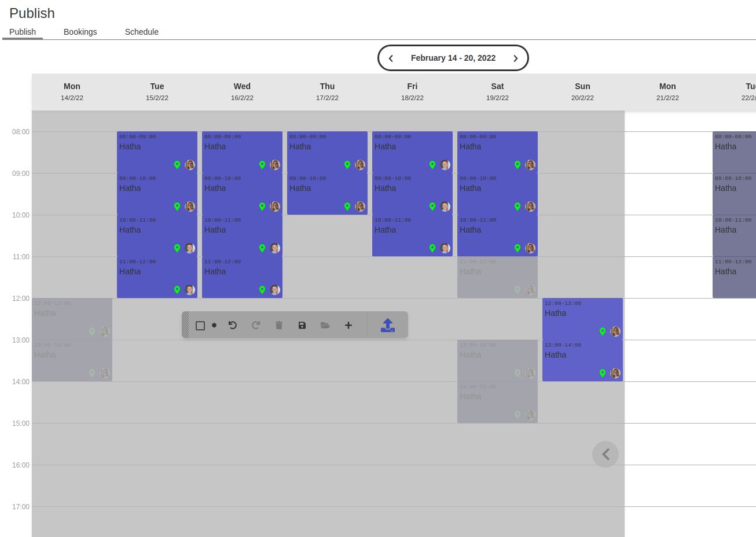The height and width of the screenshot is (537, 756).
Task: Click the location pin on Wednesday's 08:00 Hatha class
Action: click(262, 165)
